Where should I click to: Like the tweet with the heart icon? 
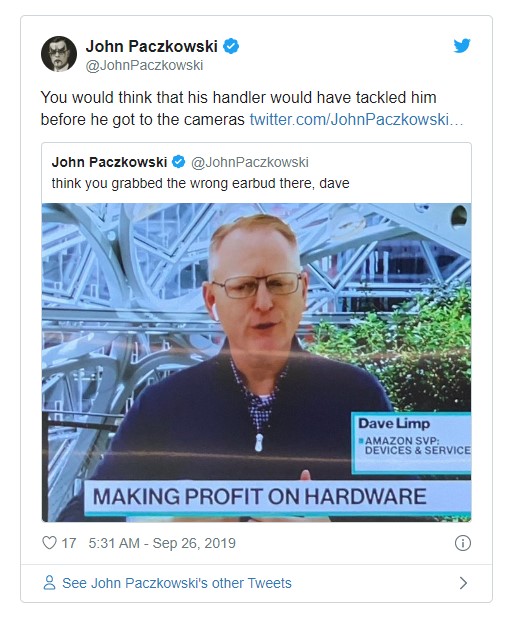pyautogui.click(x=49, y=543)
